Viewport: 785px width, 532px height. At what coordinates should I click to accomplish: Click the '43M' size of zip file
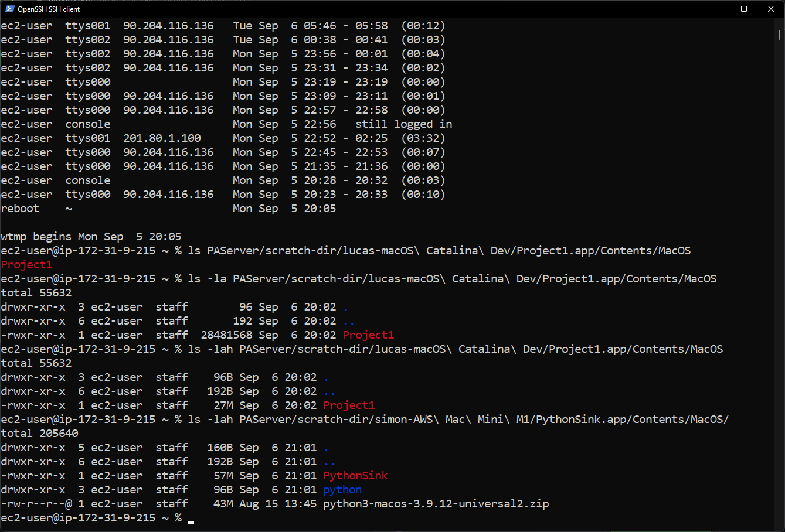223,504
